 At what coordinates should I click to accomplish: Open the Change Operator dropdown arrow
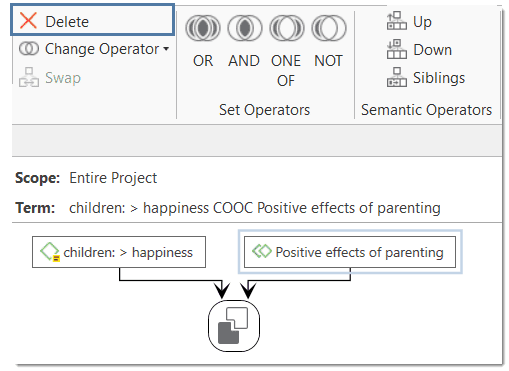(x=166, y=49)
